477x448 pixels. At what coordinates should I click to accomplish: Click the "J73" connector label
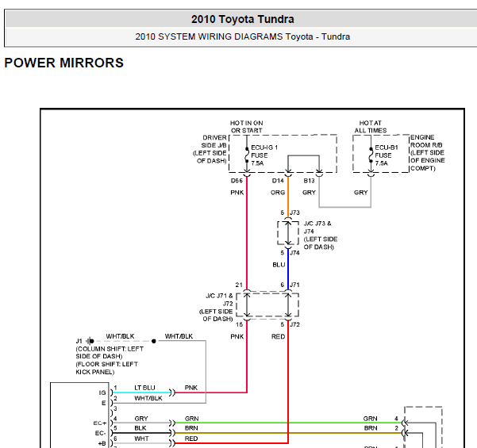(294, 213)
